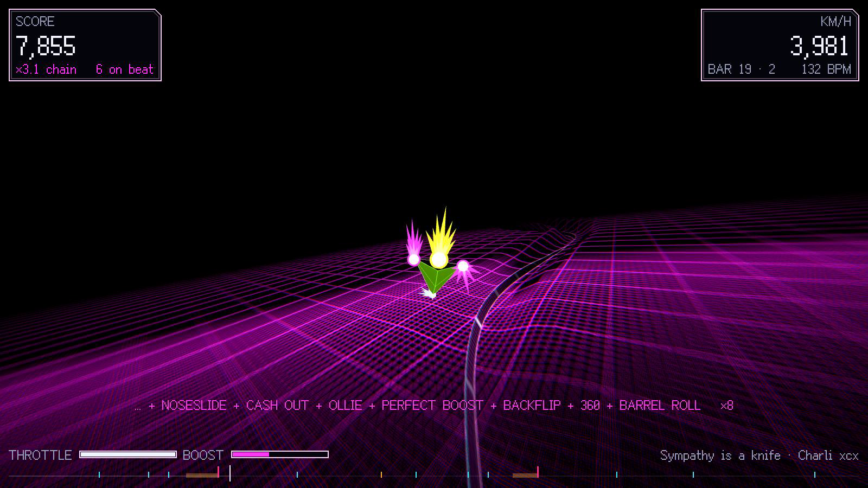Click NOSESLIDE in the trick chain

tap(194, 406)
